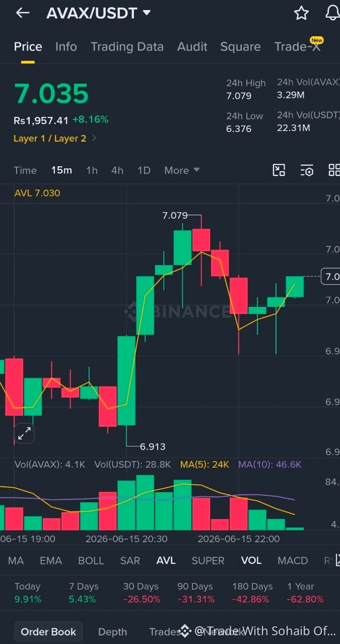Click 180 Days performance -42.86%
The image size is (340, 644).
click(250, 599)
